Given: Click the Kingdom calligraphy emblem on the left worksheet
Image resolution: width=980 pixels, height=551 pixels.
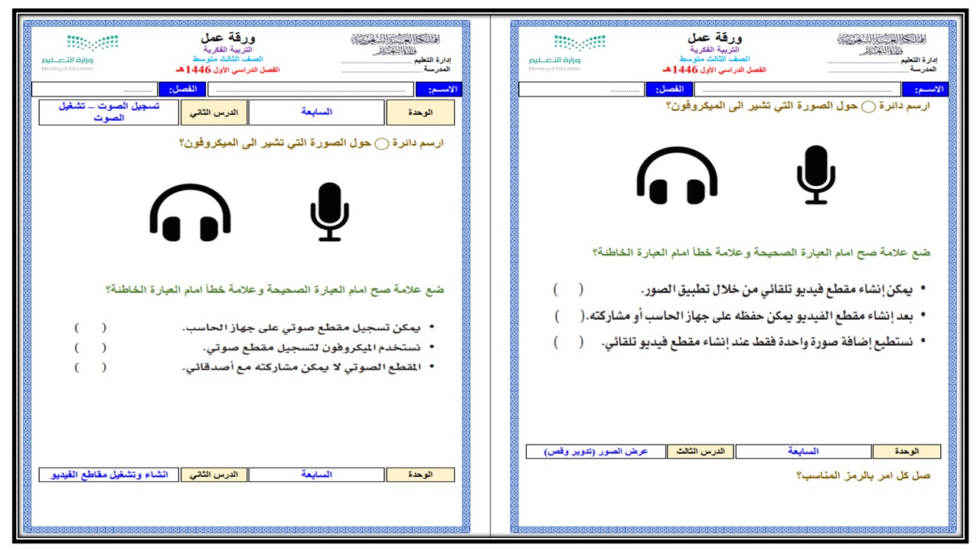Looking at the screenshot, I should (395, 44).
